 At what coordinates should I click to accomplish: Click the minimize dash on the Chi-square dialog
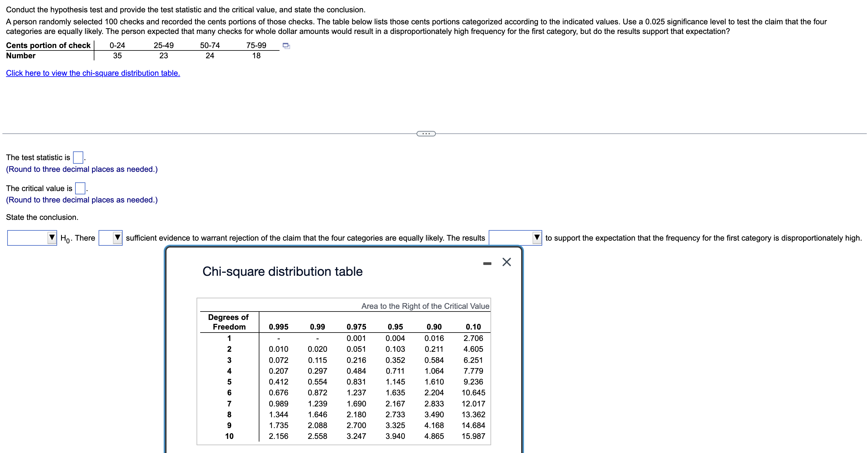(x=487, y=263)
